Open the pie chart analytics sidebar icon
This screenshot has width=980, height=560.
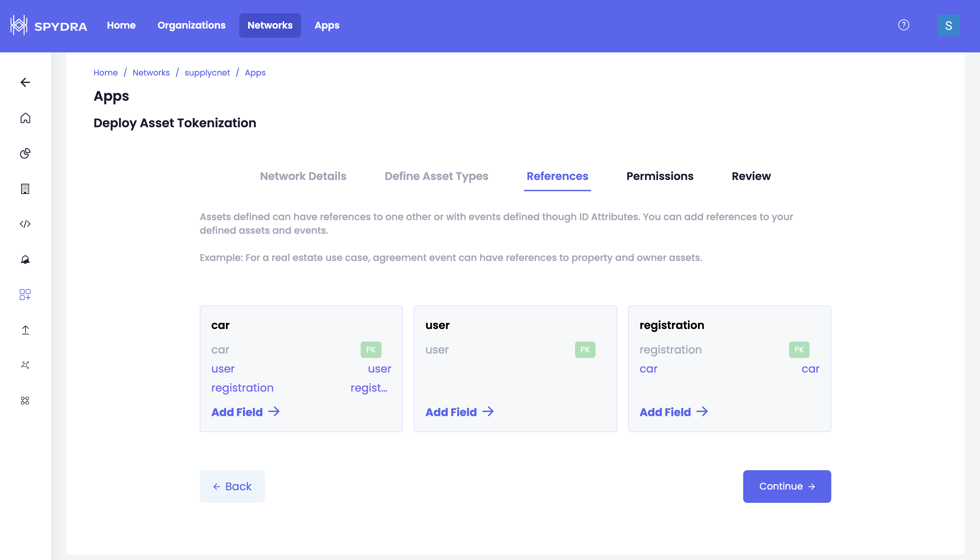(x=26, y=153)
